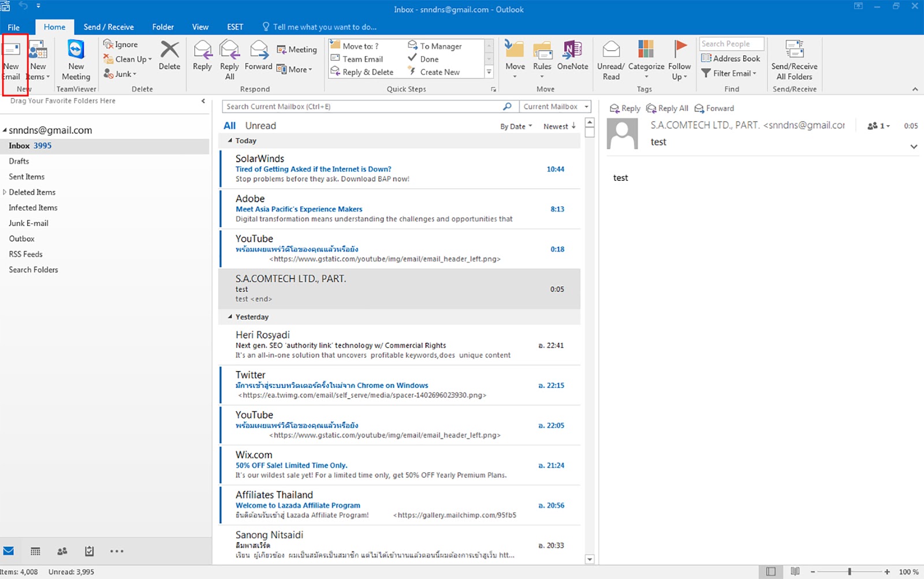Open the Categorize dropdown
924x579 pixels.
coord(646,60)
